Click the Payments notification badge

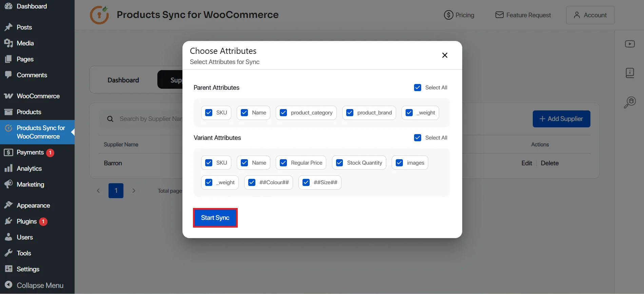click(50, 153)
